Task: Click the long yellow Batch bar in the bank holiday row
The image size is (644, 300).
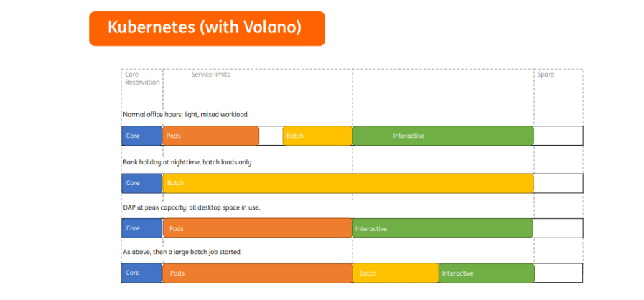Action: [x=348, y=183]
